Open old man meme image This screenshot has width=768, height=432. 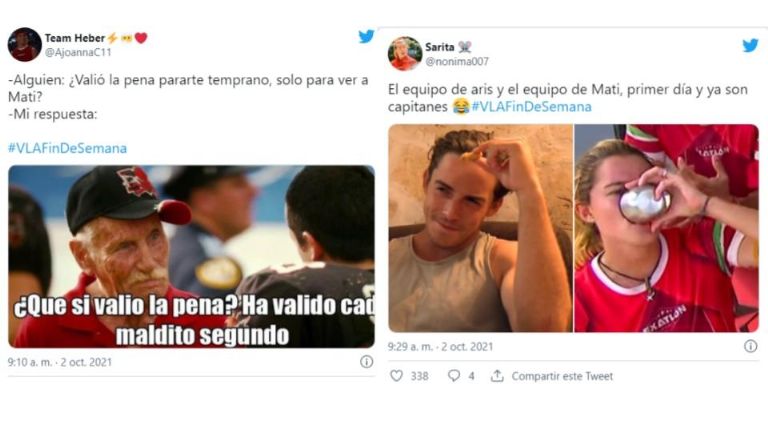pyautogui.click(x=192, y=257)
